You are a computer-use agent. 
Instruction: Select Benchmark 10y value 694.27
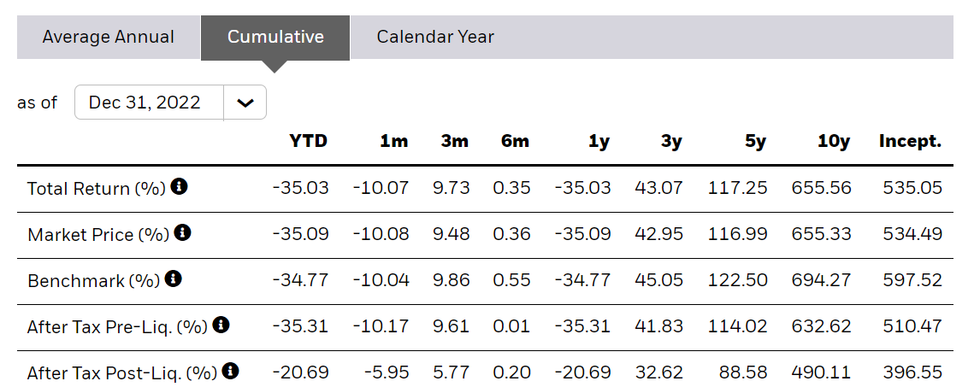821,279
